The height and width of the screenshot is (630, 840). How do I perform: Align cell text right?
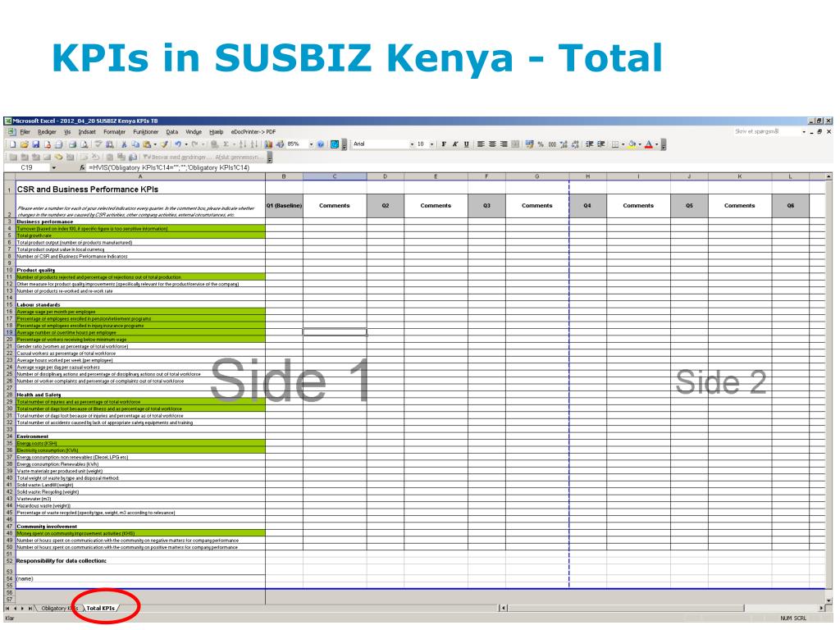tap(504, 144)
